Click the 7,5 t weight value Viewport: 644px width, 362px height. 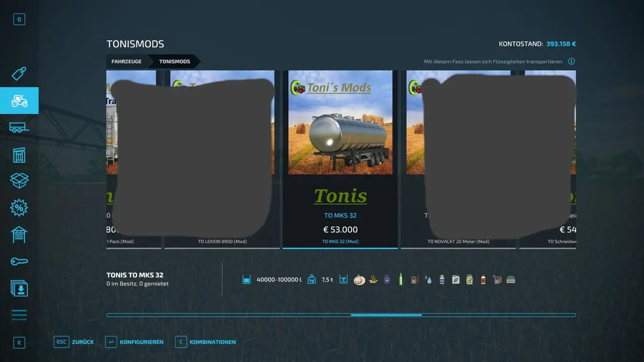point(327,279)
